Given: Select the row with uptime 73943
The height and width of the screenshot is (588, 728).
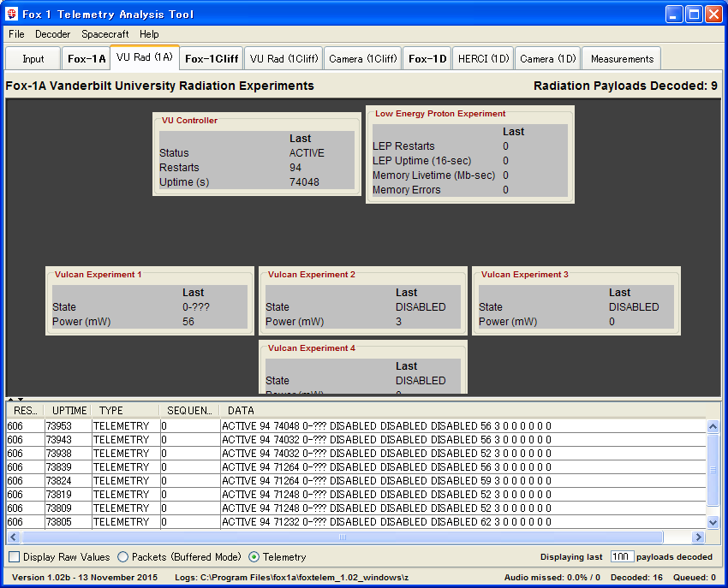Looking at the screenshot, I should [x=356, y=439].
